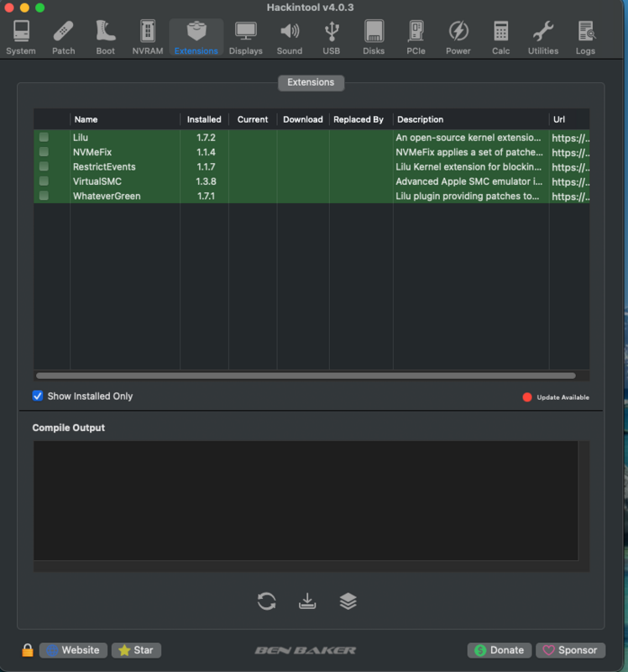Viewport: 628px width, 672px height.
Task: Click the download extensions icon
Action: click(x=307, y=601)
